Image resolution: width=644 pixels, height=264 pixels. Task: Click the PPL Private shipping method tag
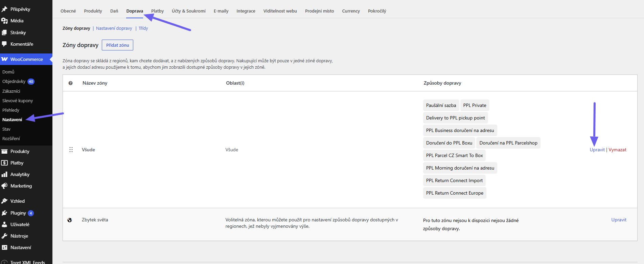(475, 105)
